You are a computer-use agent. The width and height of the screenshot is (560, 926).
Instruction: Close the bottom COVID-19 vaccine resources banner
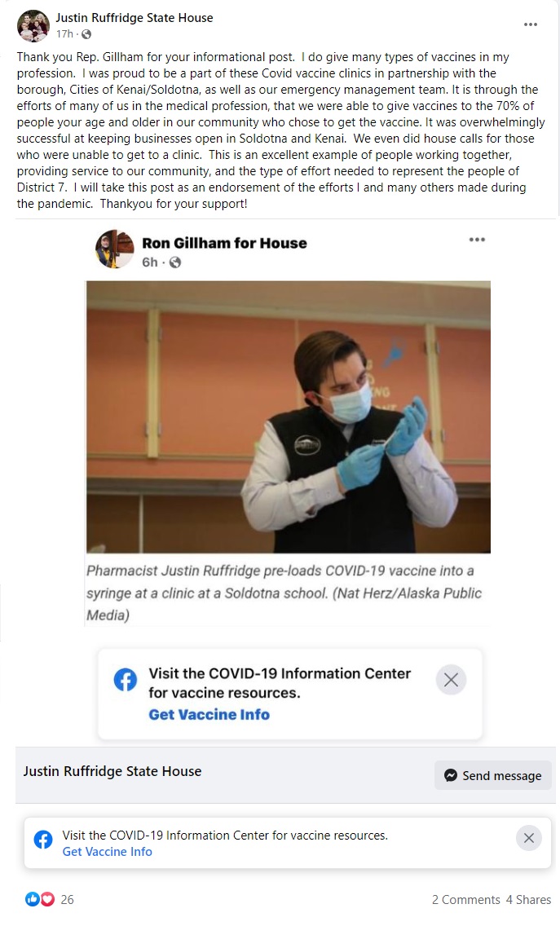529,837
